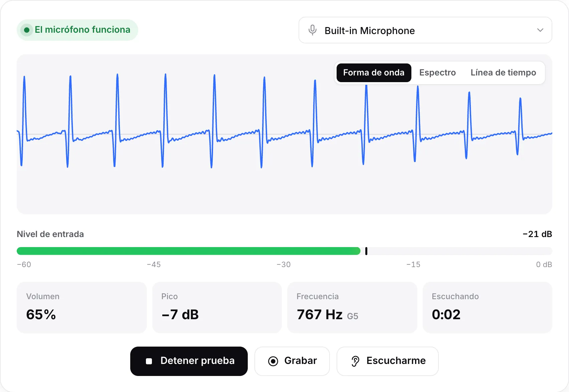This screenshot has height=392, width=569.
Task: Click the blue waveform display
Action: coord(284,134)
